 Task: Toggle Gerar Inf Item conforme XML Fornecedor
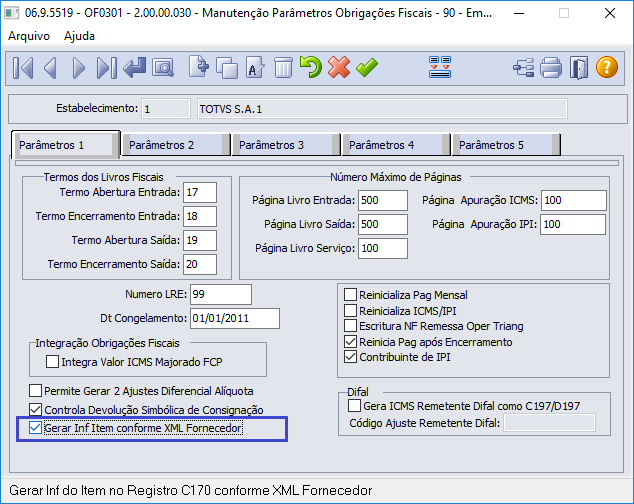(35, 428)
